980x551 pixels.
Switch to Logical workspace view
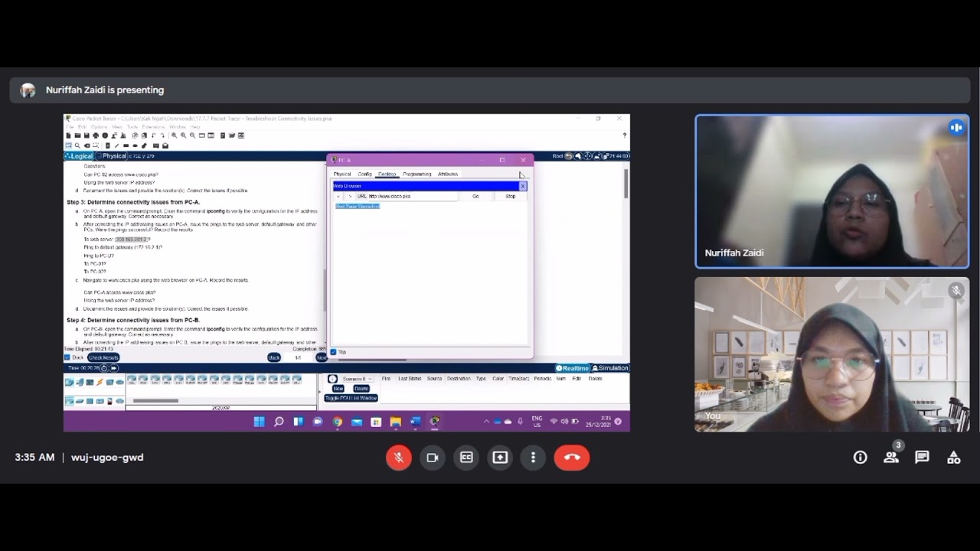(x=79, y=156)
